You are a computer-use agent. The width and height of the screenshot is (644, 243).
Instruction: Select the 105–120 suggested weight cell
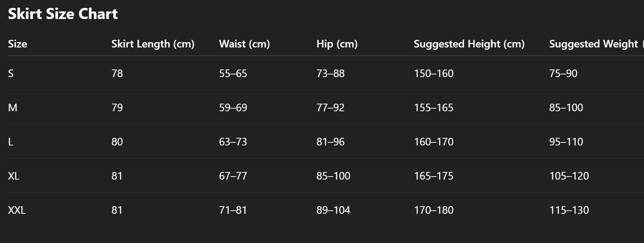(x=569, y=176)
